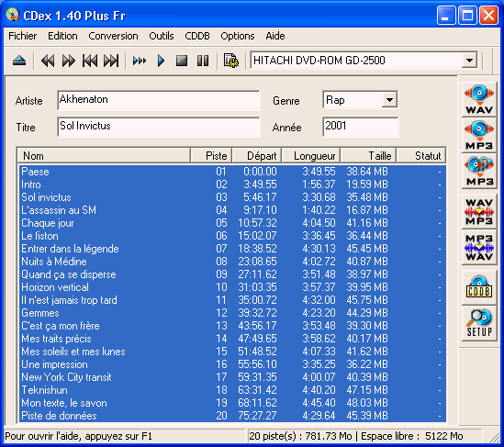This screenshot has height=447, width=504.
Task: Stop playback with the stop icon
Action: pyautogui.click(x=182, y=61)
